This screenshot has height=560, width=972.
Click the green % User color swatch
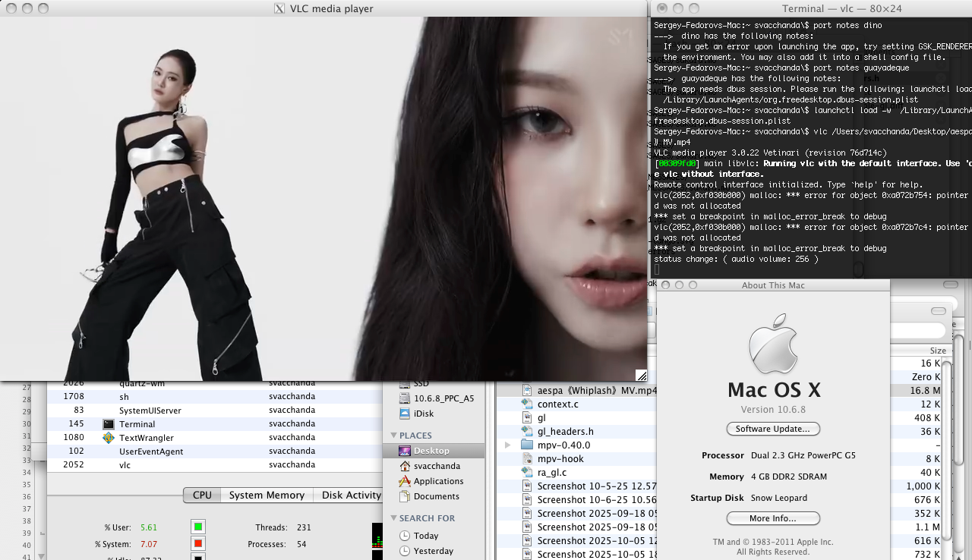(x=198, y=527)
